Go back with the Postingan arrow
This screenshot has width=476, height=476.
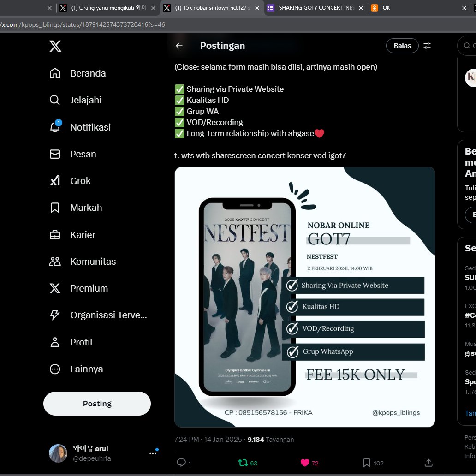tap(179, 46)
